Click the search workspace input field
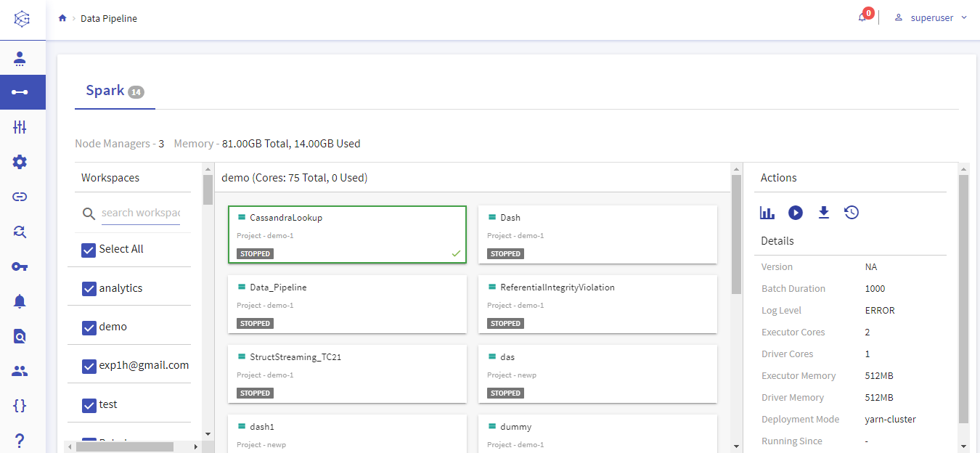The height and width of the screenshot is (453, 980). [x=140, y=213]
